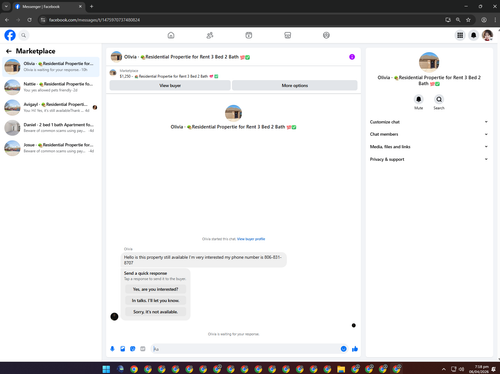Open the View buyer profile link
The height and width of the screenshot is (374, 500).
pos(251,239)
